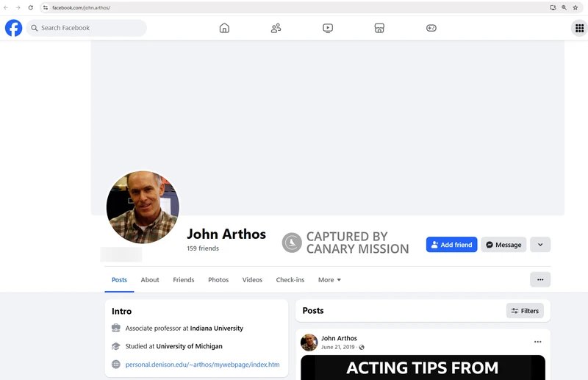Image resolution: width=588 pixels, height=380 pixels.
Task: Open John Arthos large profile picture
Action: [x=143, y=207]
